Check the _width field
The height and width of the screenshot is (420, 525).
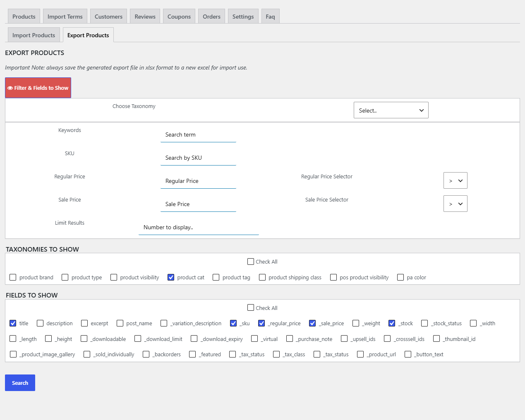tap(473, 323)
